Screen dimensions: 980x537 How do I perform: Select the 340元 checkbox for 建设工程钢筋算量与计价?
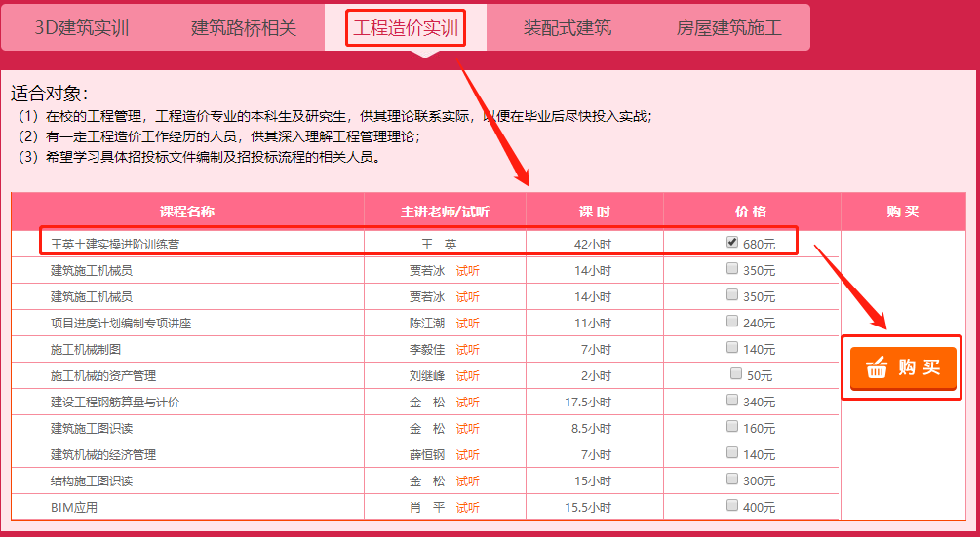pyautogui.click(x=732, y=400)
